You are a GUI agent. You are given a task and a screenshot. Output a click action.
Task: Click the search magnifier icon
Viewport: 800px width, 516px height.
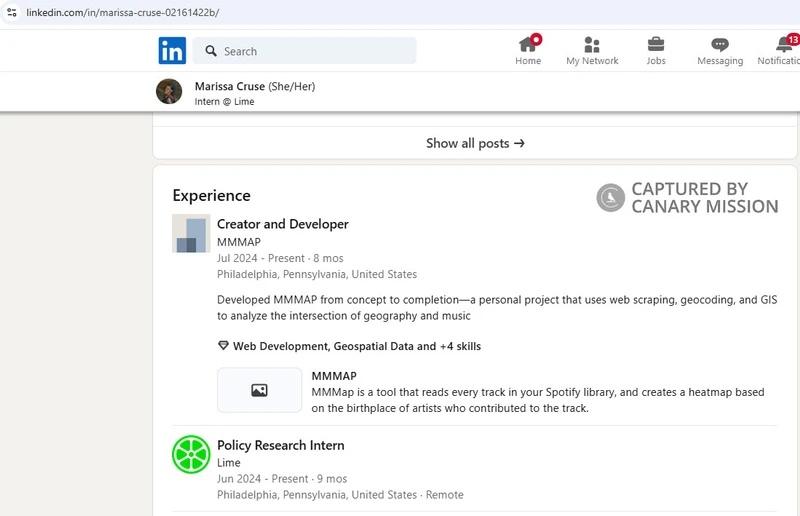click(211, 51)
